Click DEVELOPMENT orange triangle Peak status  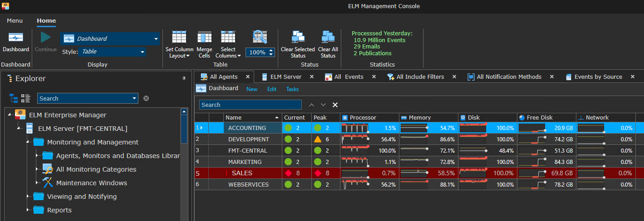[317, 139]
